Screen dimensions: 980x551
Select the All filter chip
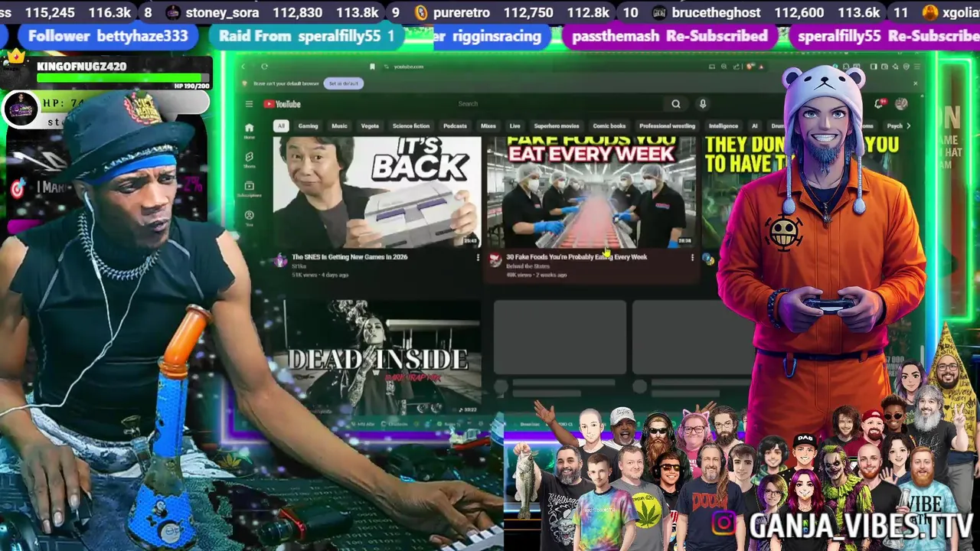tap(281, 126)
